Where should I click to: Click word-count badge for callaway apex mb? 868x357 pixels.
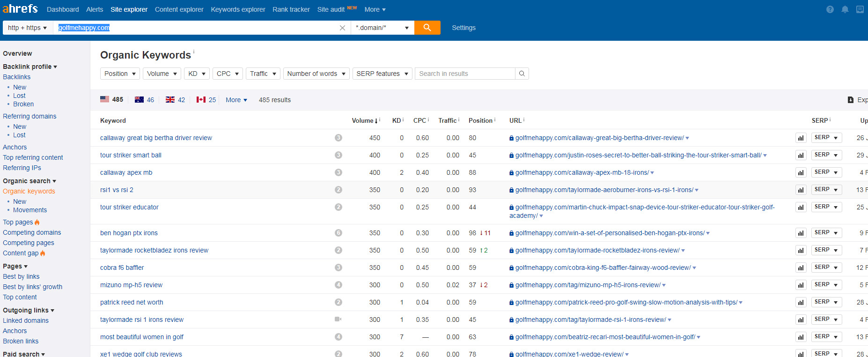pos(338,172)
